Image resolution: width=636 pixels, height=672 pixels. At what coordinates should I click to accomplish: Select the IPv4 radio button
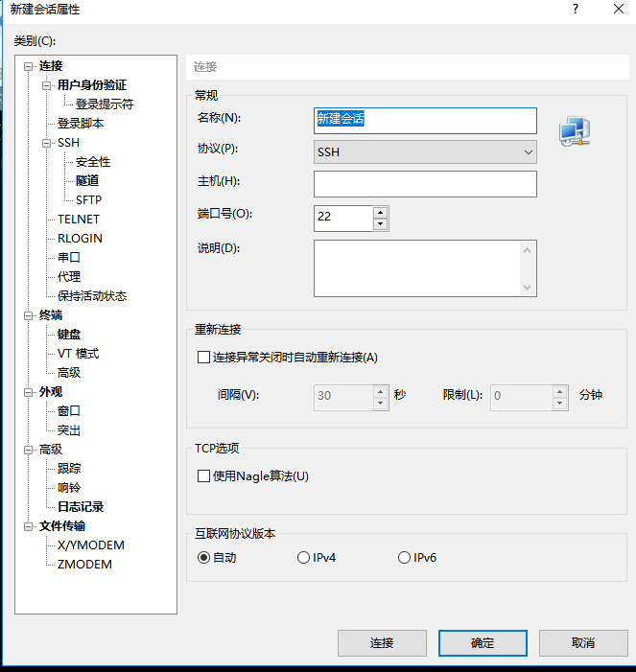tap(304, 558)
